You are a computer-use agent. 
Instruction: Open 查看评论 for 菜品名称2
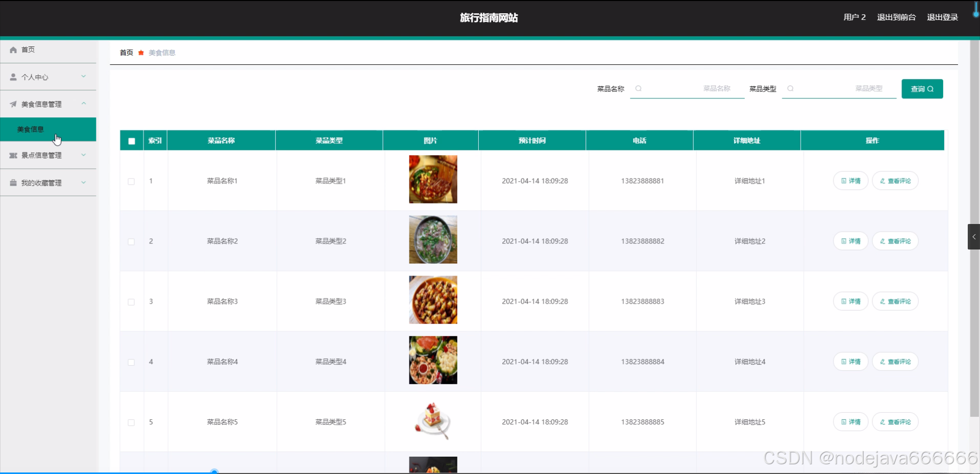[895, 241]
